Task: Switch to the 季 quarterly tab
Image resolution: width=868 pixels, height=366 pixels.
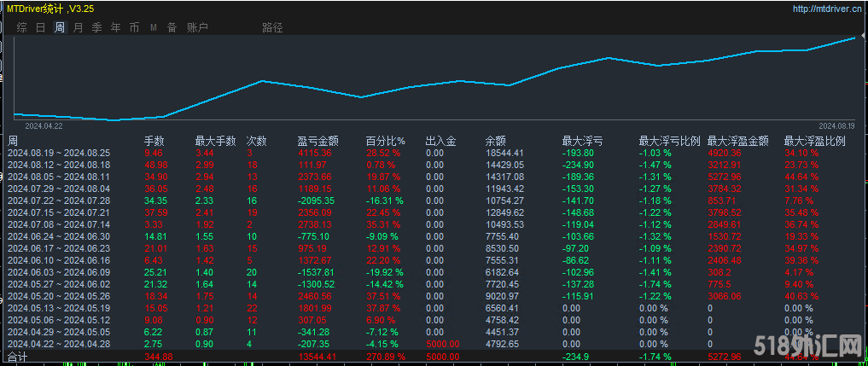Action: [x=97, y=27]
